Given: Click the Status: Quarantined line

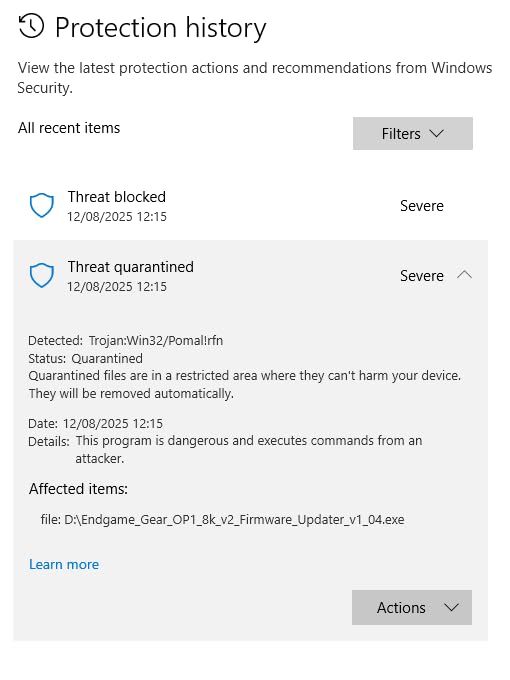Looking at the screenshot, I should click(x=85, y=359).
